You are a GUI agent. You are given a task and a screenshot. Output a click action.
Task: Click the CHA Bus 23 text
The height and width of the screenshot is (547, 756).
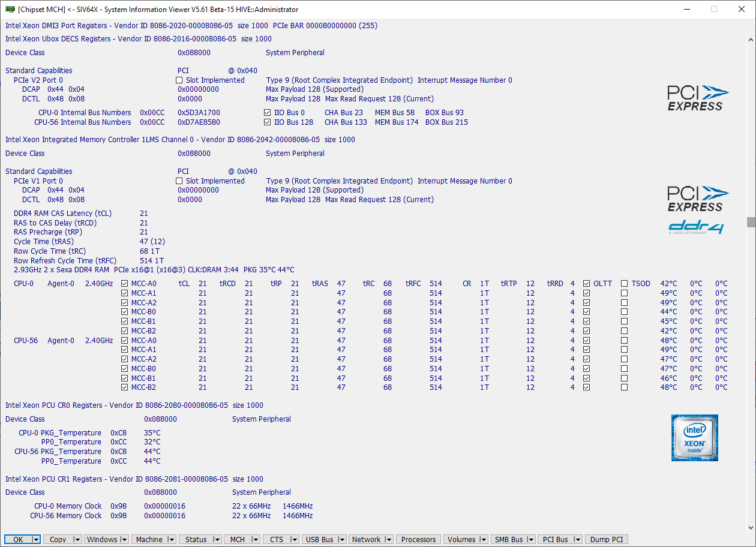tap(344, 113)
